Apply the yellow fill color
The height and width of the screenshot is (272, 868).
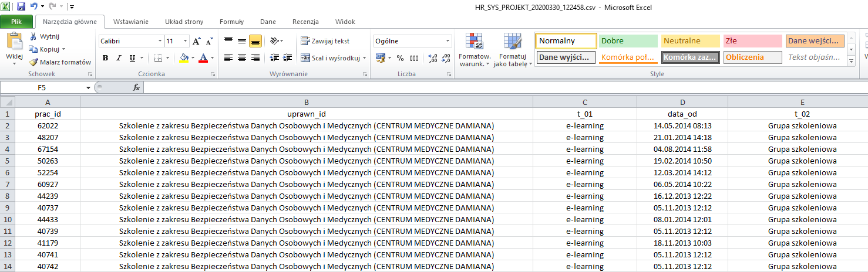pos(184,58)
